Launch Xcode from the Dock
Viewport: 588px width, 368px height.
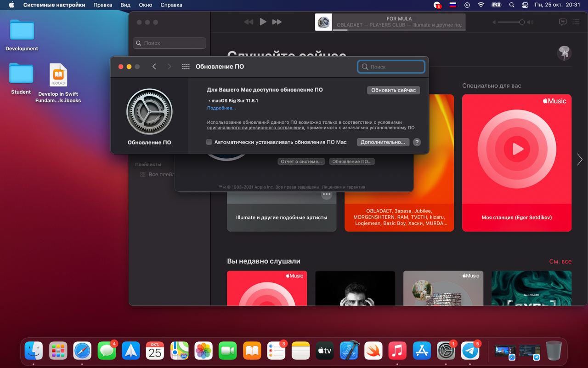[x=349, y=351]
